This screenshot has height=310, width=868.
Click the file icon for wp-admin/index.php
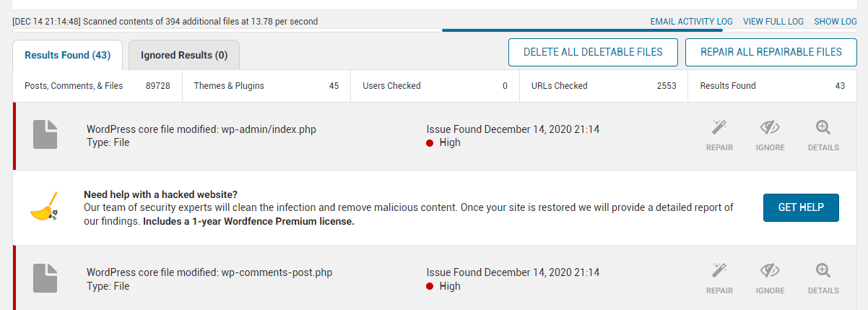point(45,136)
